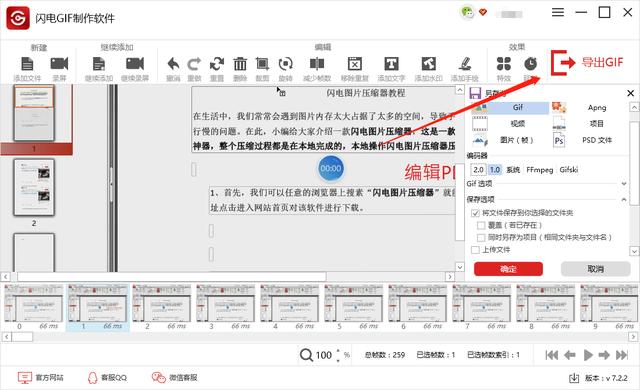This screenshot has height=390, width=640.
Task: Click preview scrollbar down arrow
Action: [x=460, y=267]
